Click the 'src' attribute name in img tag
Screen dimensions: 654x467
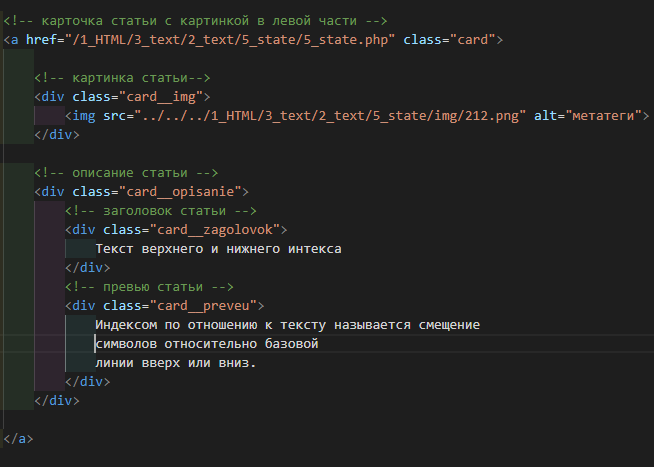[115, 115]
